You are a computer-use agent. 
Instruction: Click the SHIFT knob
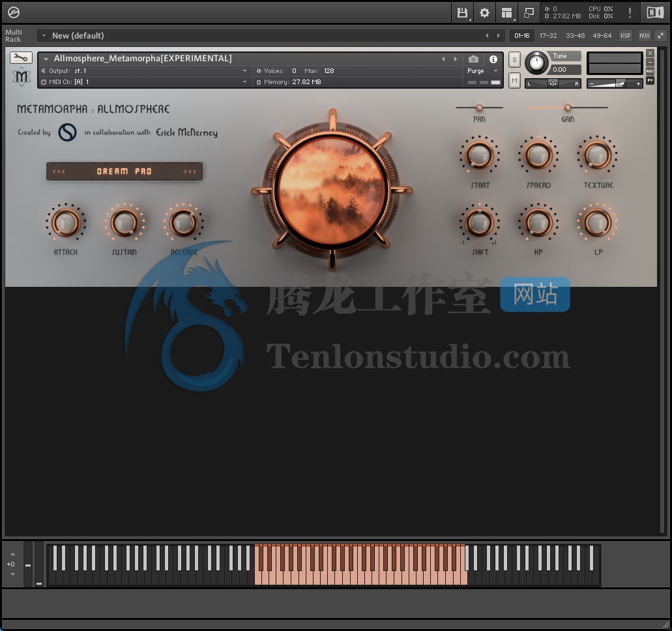[x=479, y=222]
